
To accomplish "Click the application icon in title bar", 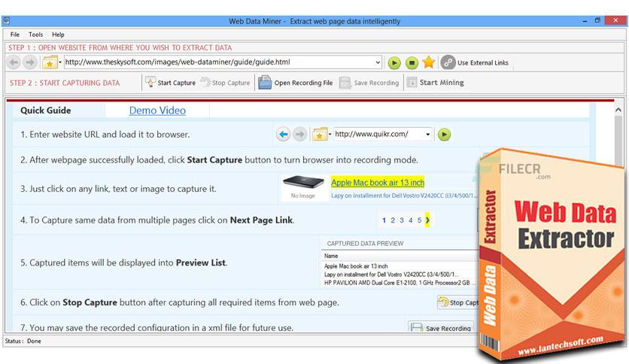I will tap(7, 21).
